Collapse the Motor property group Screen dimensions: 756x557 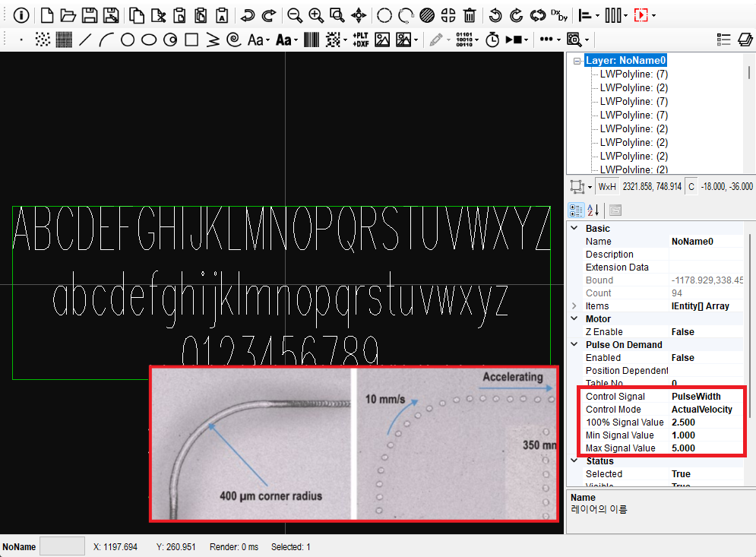(574, 318)
